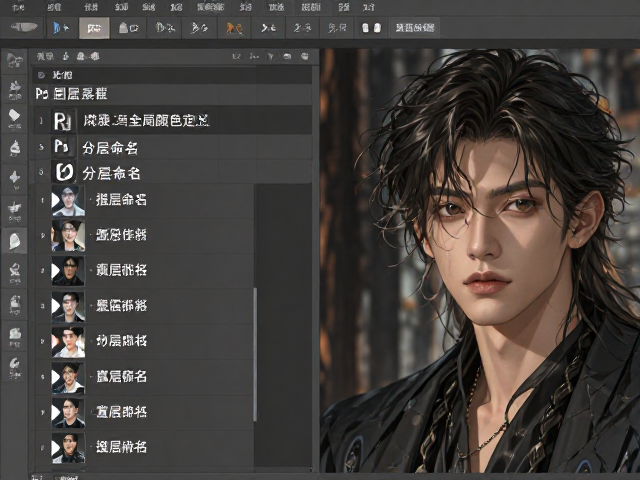Screen dimensions: 640x480
Task: Select the bottom tool in the left toolbar
Action: pos(15,367)
